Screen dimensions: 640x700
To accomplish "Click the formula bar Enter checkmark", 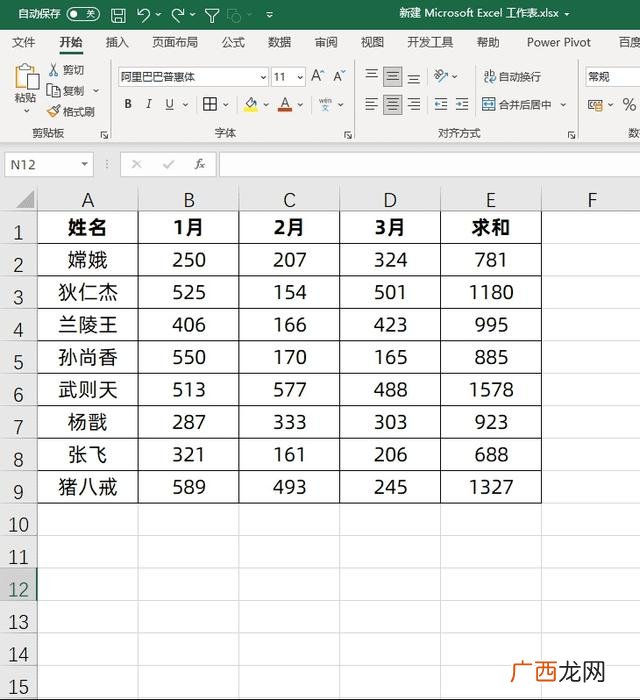I will pyautogui.click(x=168, y=164).
